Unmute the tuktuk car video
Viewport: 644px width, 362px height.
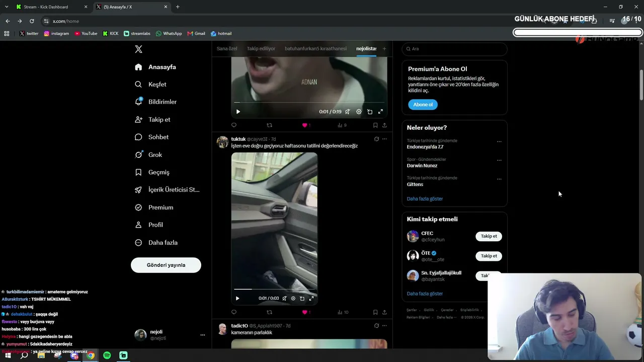point(284,298)
